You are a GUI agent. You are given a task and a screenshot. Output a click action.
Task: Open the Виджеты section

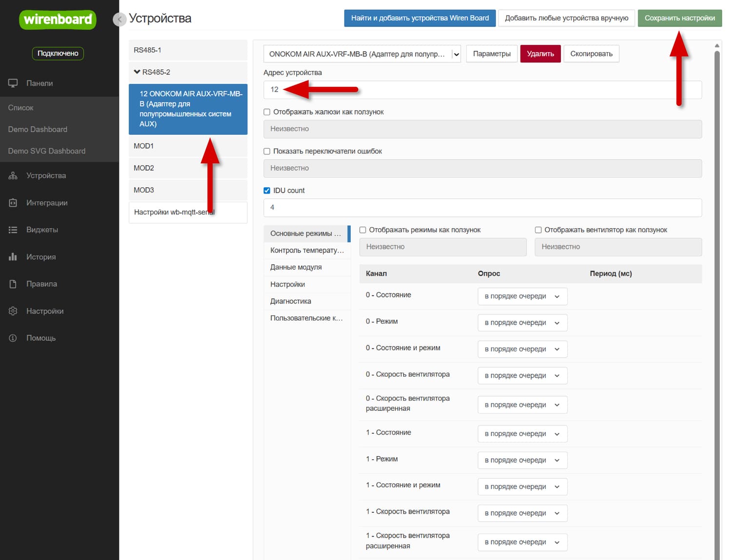pyautogui.click(x=42, y=229)
